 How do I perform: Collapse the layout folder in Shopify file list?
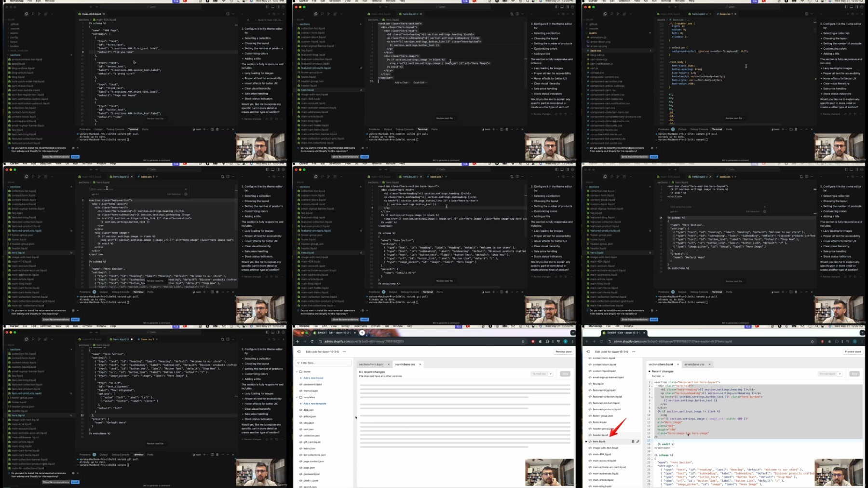coord(304,372)
